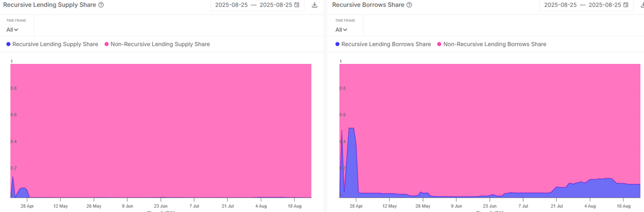
Task: Select Borrows Share start date field
Action: click(560, 5)
